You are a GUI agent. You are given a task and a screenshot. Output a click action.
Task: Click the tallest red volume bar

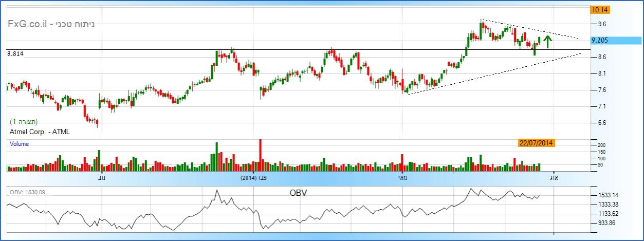[x=260, y=155]
